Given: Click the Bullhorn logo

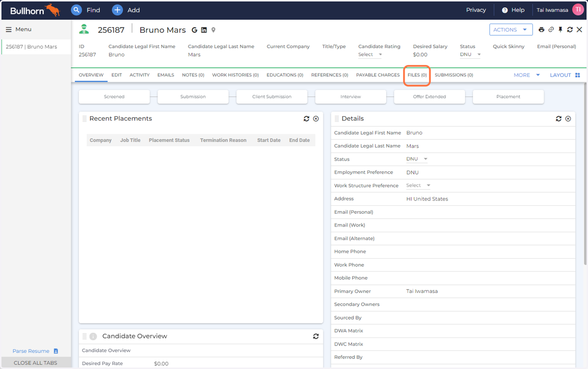Looking at the screenshot, I should coord(34,10).
